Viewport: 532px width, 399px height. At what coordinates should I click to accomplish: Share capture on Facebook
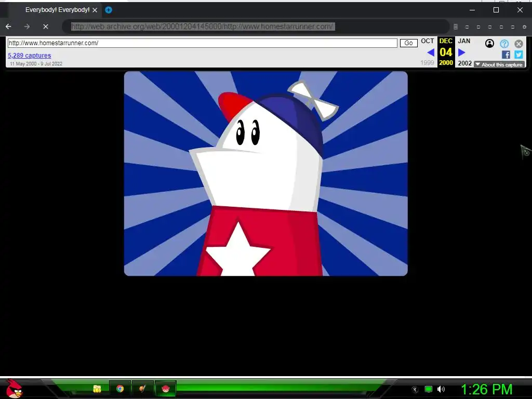point(506,55)
